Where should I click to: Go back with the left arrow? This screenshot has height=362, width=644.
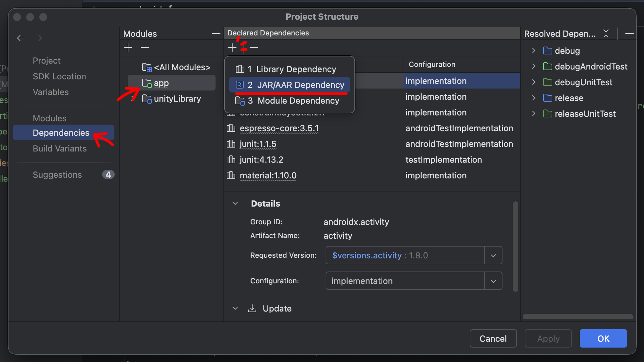pos(21,38)
